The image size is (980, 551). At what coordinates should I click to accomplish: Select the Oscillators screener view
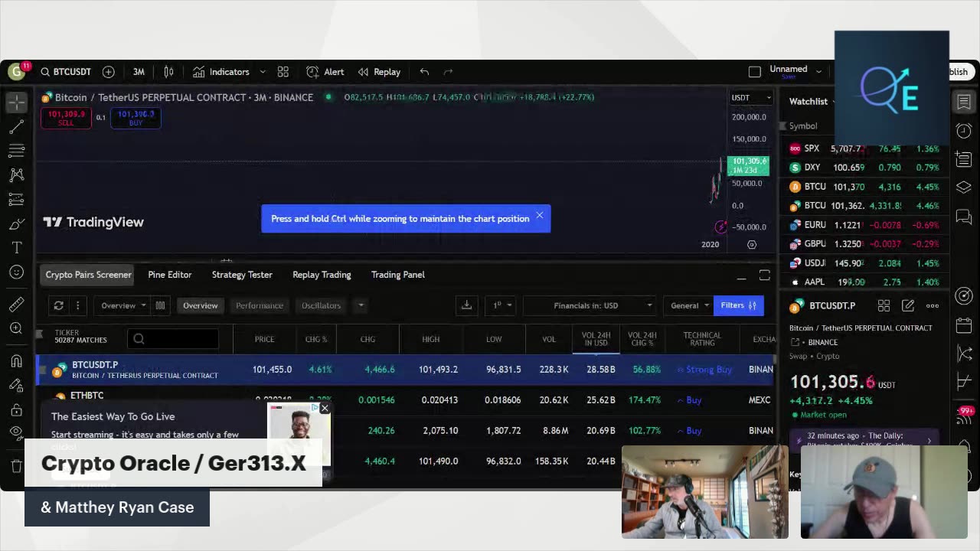[321, 305]
